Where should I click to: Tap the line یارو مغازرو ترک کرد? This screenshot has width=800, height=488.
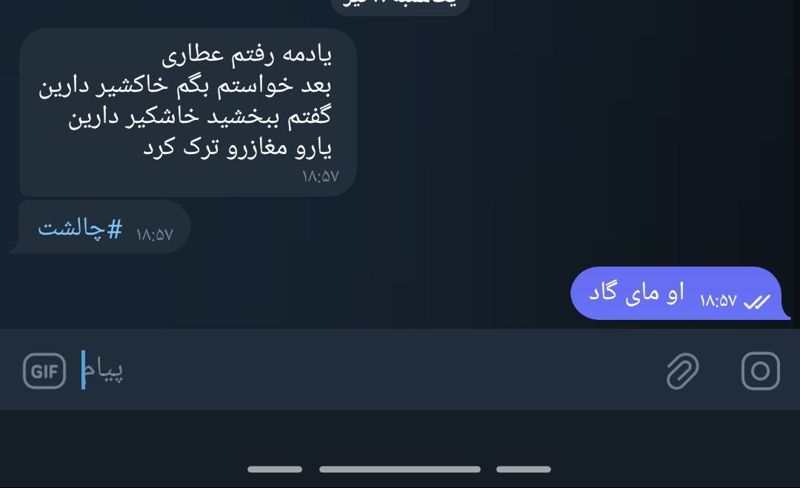pyautogui.click(x=237, y=148)
